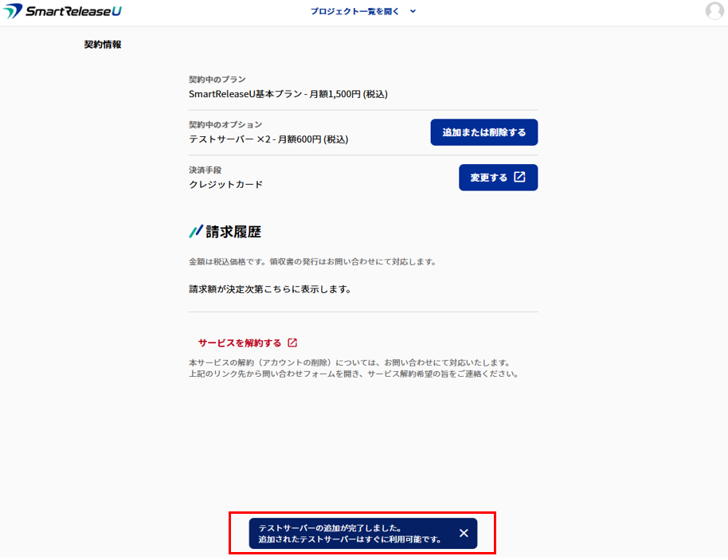Viewport: 728px width, 560px height.
Task: Click the 変更する payment button
Action: (498, 178)
